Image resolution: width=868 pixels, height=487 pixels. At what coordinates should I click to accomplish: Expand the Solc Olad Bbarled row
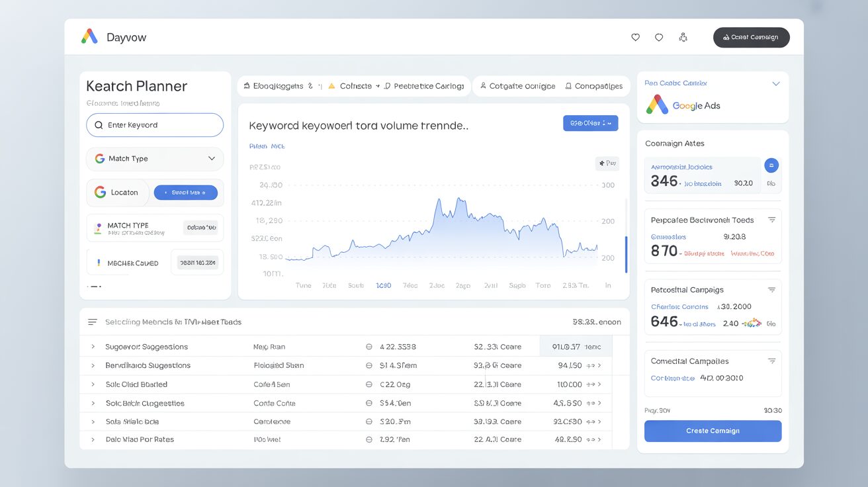(x=93, y=384)
